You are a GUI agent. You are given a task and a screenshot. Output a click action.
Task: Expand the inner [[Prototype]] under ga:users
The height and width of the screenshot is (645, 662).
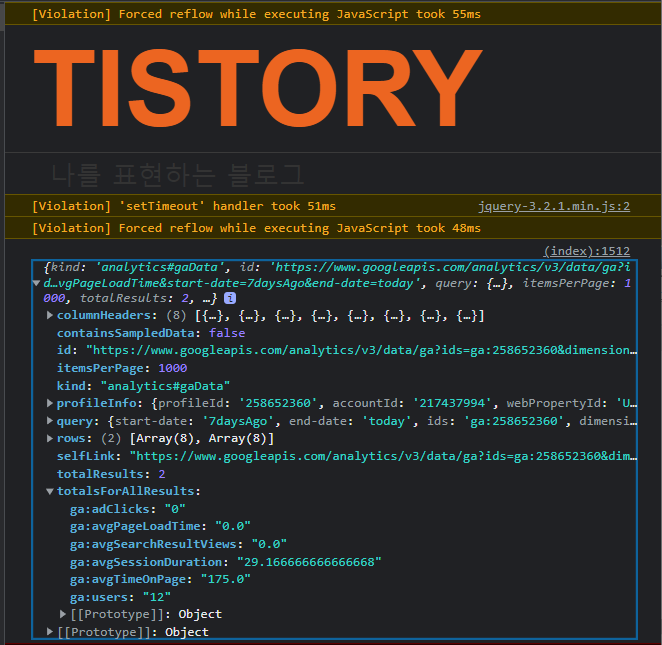63,614
